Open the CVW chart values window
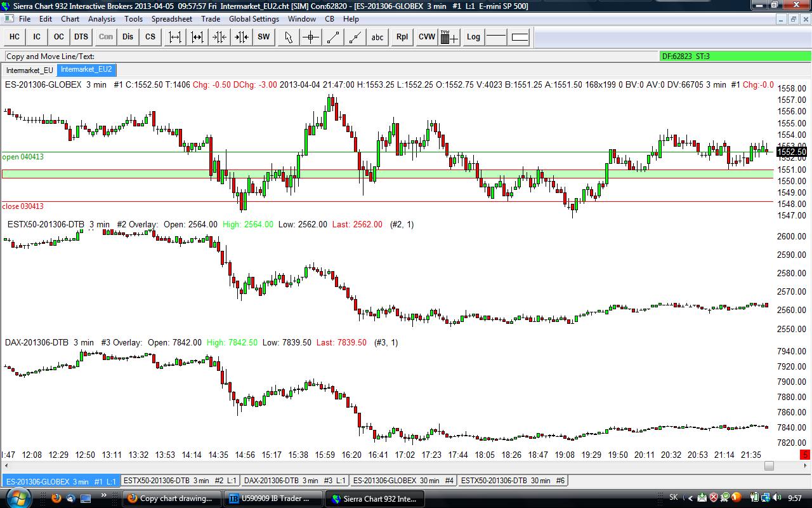The image size is (812, 508). pyautogui.click(x=427, y=37)
